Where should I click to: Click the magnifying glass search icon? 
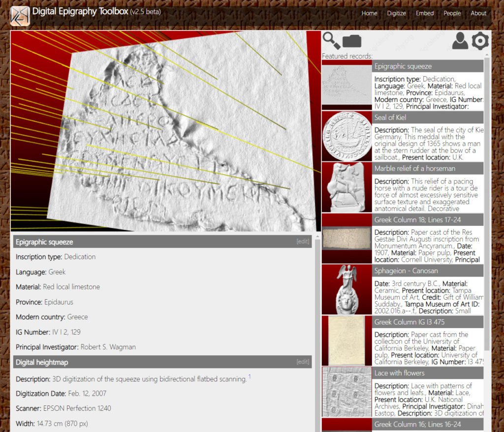[x=331, y=40]
